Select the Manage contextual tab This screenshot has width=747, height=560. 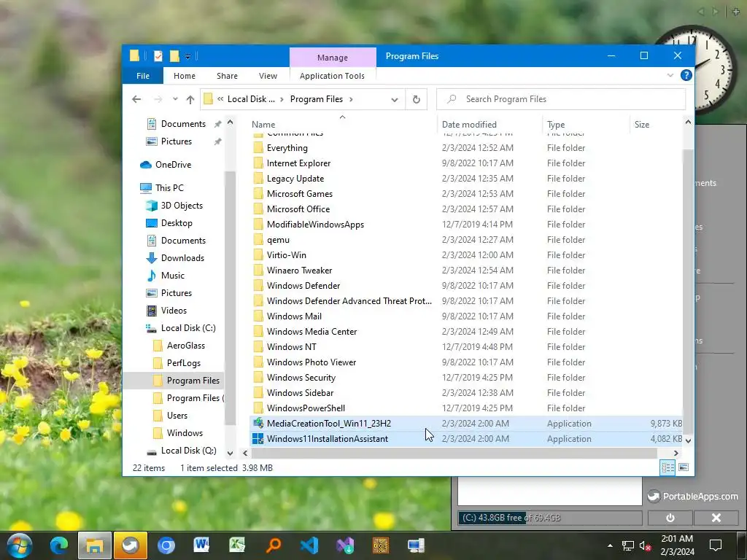[333, 58]
